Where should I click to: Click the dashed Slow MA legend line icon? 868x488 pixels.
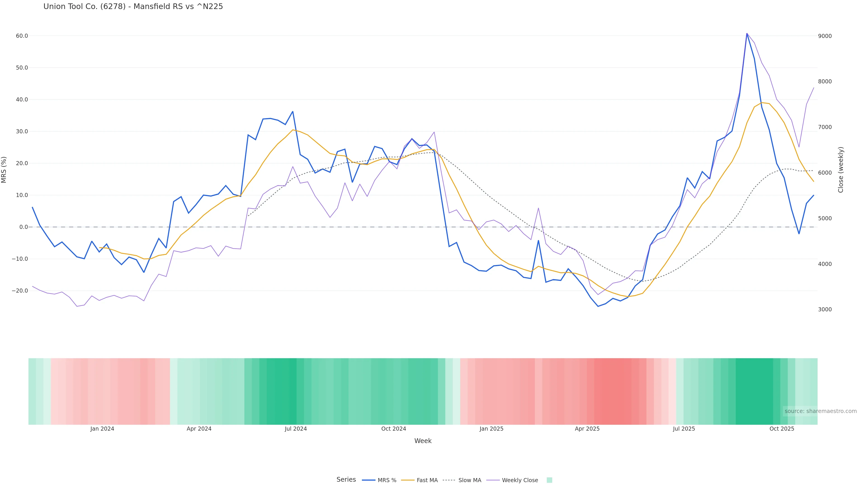[x=449, y=480]
